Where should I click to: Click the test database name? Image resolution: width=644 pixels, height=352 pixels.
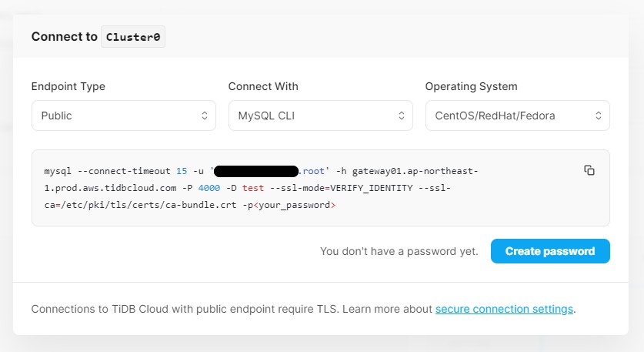pyautogui.click(x=253, y=188)
